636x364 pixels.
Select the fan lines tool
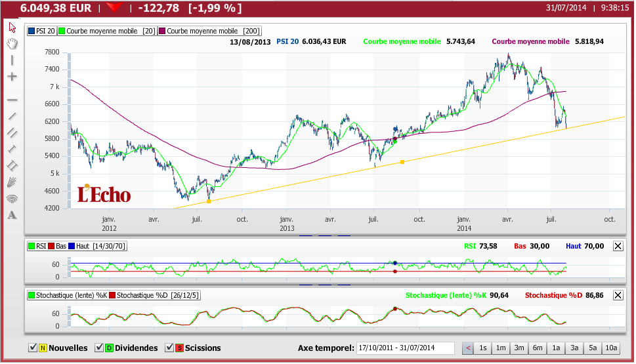pyautogui.click(x=12, y=182)
